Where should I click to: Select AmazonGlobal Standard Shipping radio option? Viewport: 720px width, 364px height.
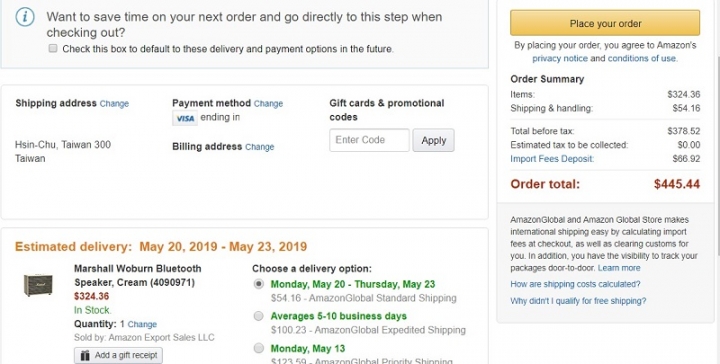click(259, 284)
